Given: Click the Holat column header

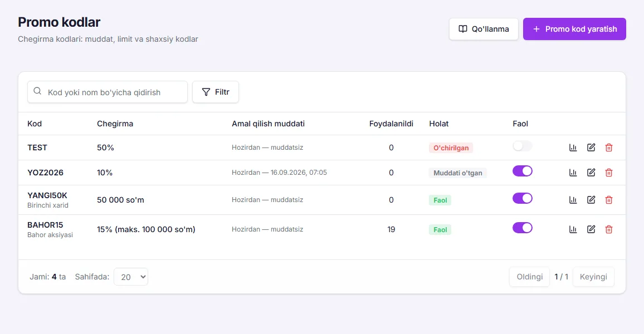Looking at the screenshot, I should tap(438, 124).
